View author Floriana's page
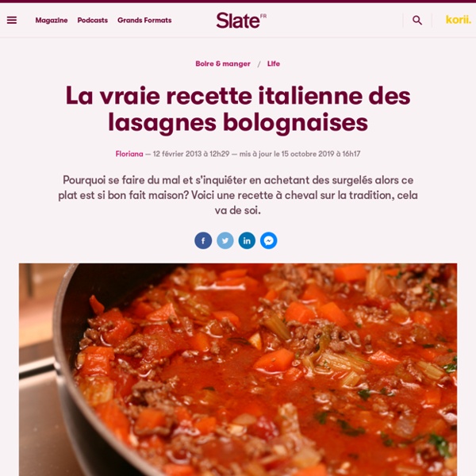The image size is (476, 476). [129, 154]
